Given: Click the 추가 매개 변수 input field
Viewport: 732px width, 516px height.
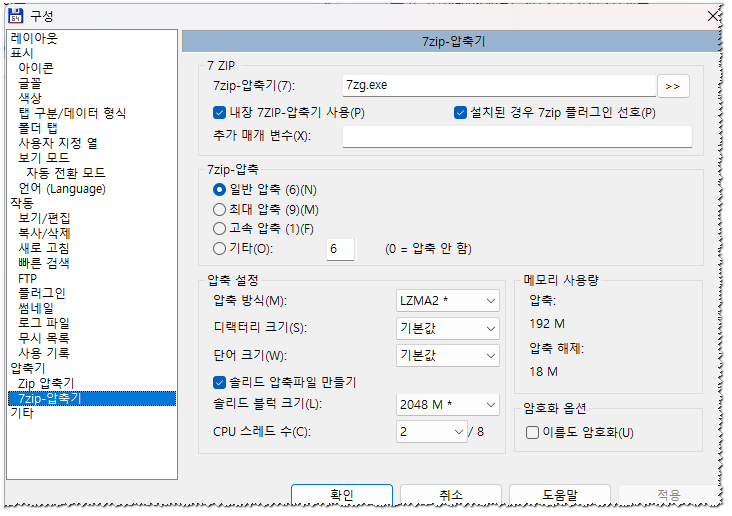Looking at the screenshot, I should [x=517, y=137].
